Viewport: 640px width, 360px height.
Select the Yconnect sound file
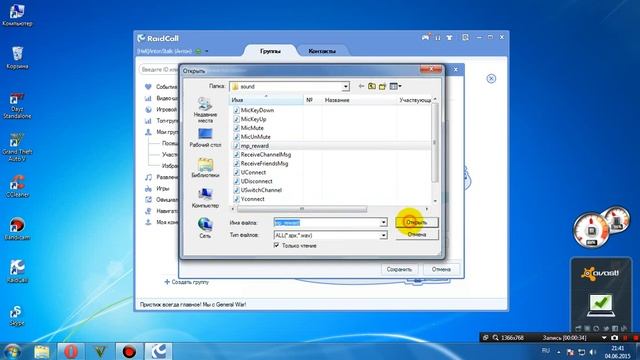coord(249,199)
